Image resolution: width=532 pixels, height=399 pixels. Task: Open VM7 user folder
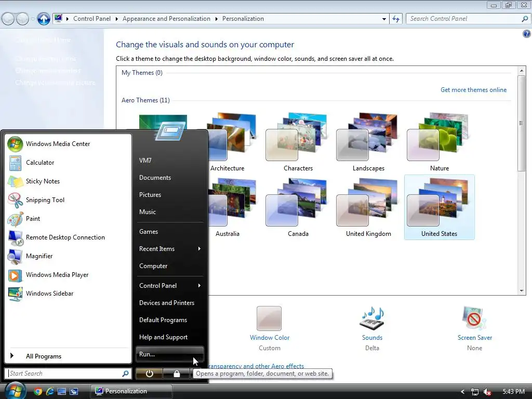[145, 161]
